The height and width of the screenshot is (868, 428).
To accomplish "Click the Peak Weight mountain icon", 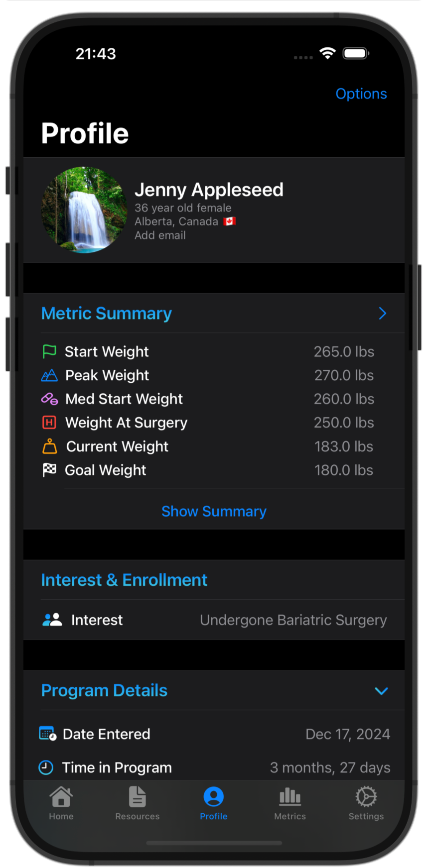I will pos(49,375).
